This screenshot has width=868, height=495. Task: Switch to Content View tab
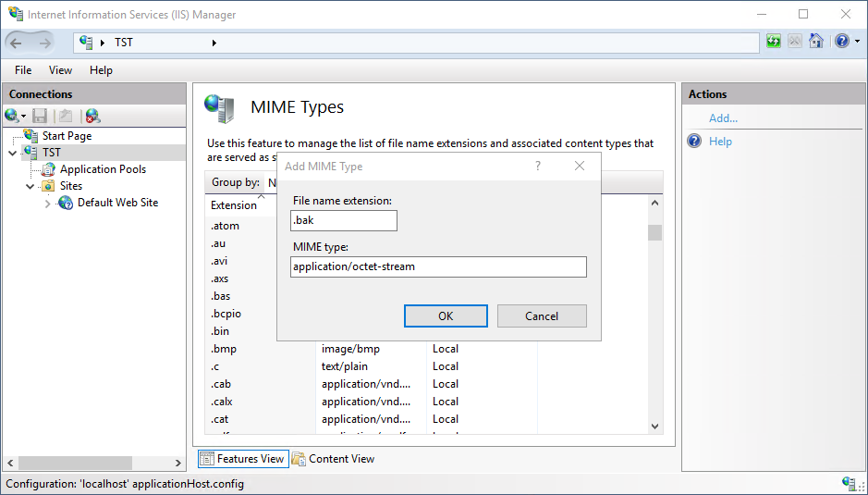(x=334, y=458)
